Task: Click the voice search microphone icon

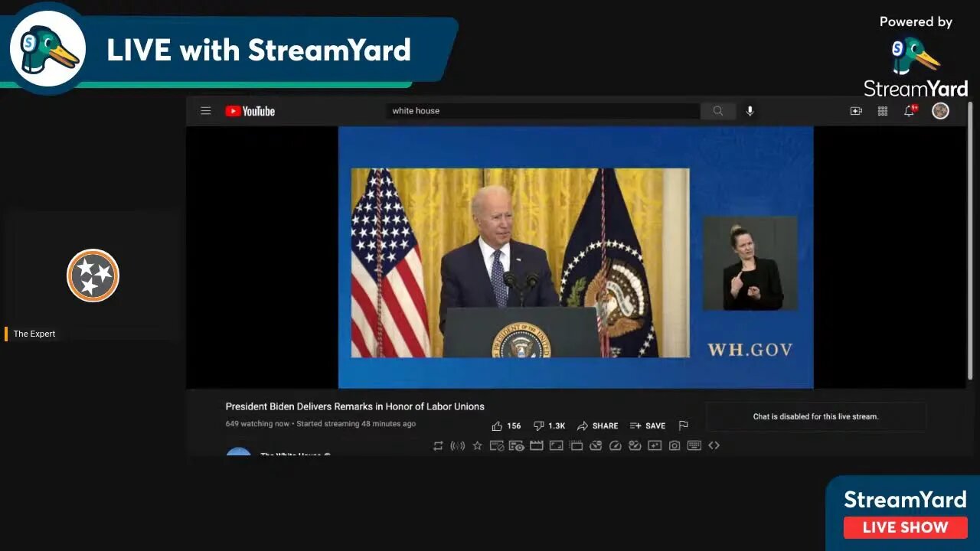Action: tap(750, 111)
